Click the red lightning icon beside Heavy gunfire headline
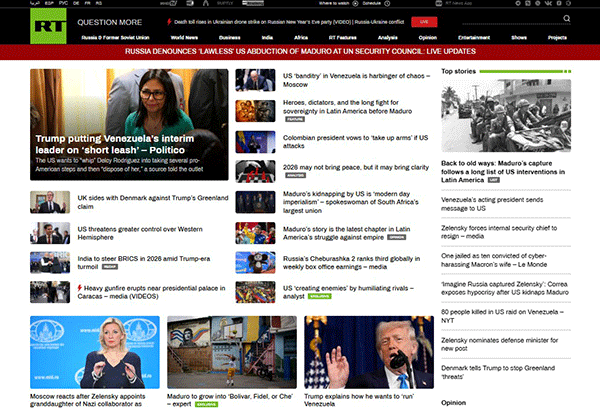Image resolution: width=600 pixels, height=409 pixels. [72, 290]
